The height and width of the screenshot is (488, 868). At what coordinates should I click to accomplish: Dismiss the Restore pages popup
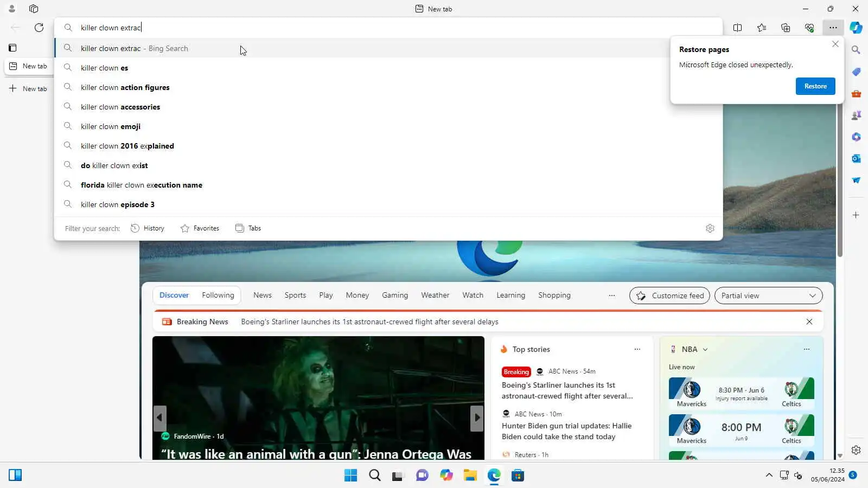pyautogui.click(x=835, y=44)
